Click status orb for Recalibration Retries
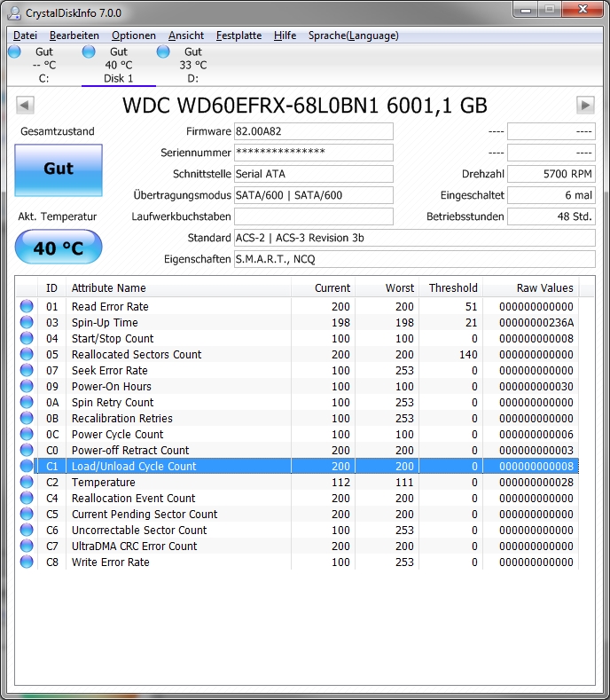The width and height of the screenshot is (610, 700). (27, 418)
